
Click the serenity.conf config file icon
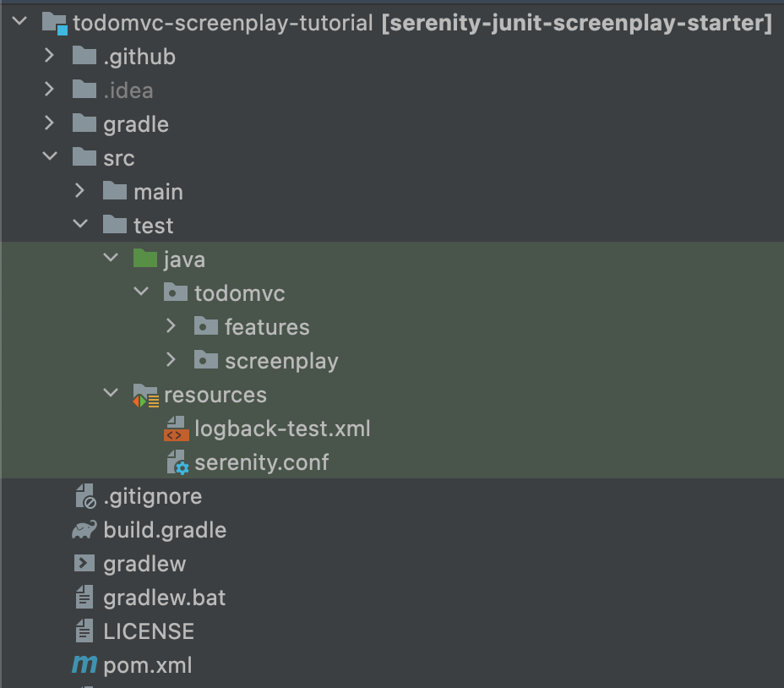coord(176,462)
